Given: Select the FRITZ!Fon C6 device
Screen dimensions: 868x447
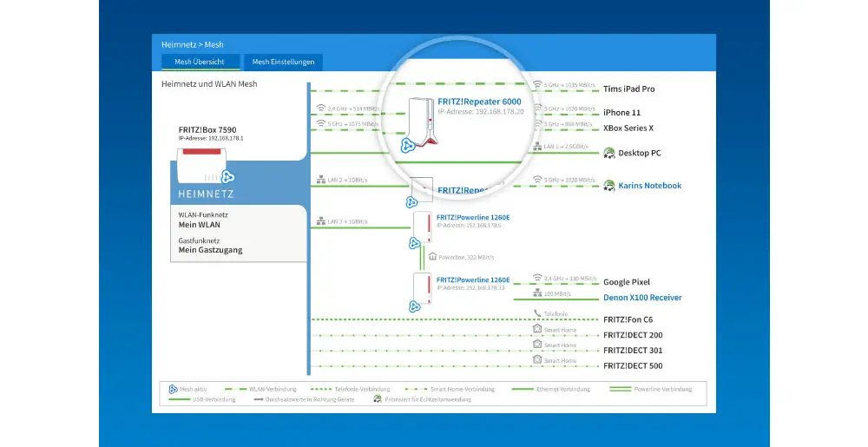Looking at the screenshot, I should point(628,319).
